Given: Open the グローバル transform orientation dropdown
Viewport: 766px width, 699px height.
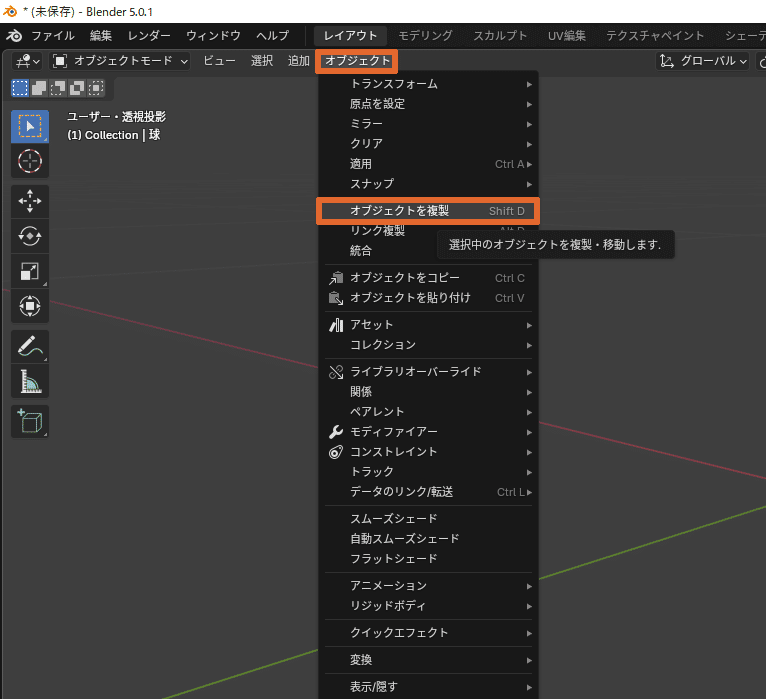Looking at the screenshot, I should (702, 61).
